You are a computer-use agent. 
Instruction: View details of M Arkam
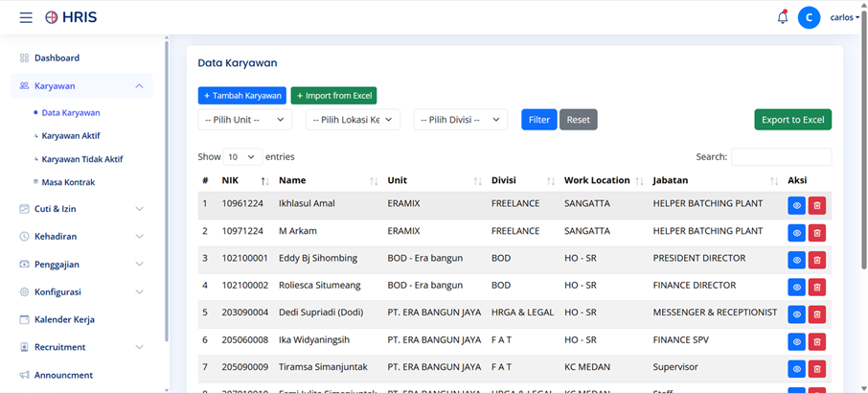click(796, 233)
